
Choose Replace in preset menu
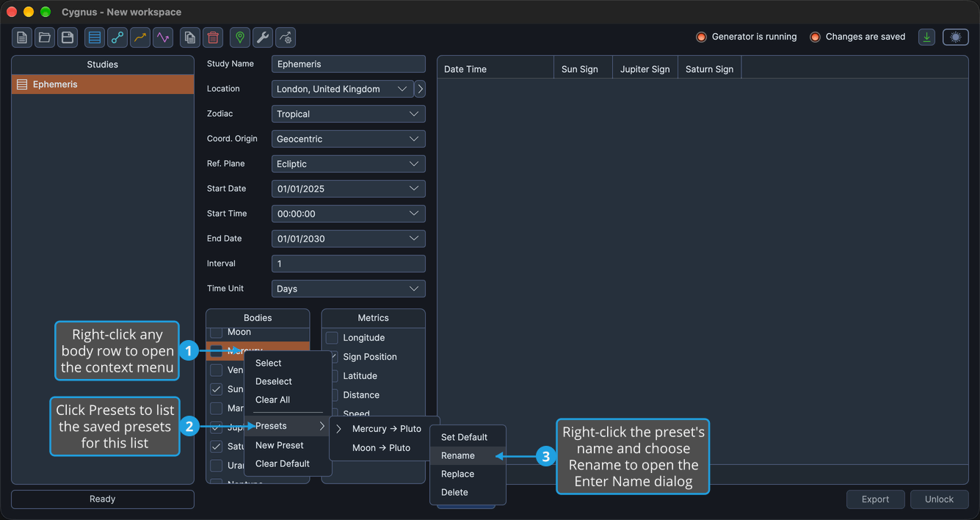coord(468,474)
